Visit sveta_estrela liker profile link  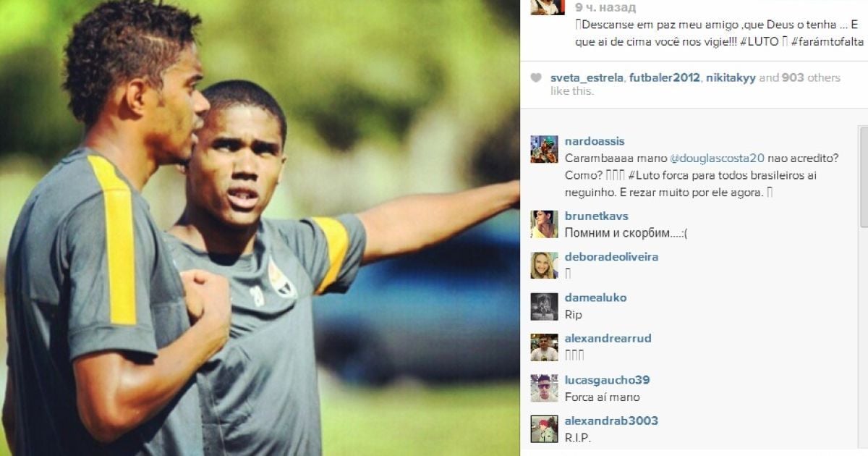pos(587,78)
